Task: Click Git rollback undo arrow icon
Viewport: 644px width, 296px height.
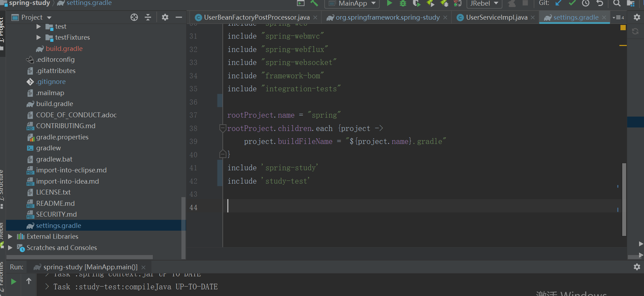Action: click(x=600, y=3)
